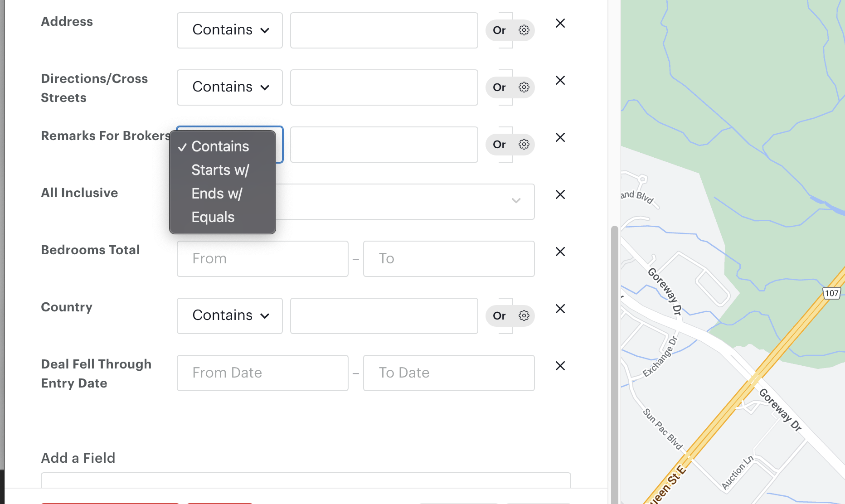Image resolution: width=845 pixels, height=504 pixels.
Task: Toggle the Or operator for Country
Action: (x=499, y=316)
